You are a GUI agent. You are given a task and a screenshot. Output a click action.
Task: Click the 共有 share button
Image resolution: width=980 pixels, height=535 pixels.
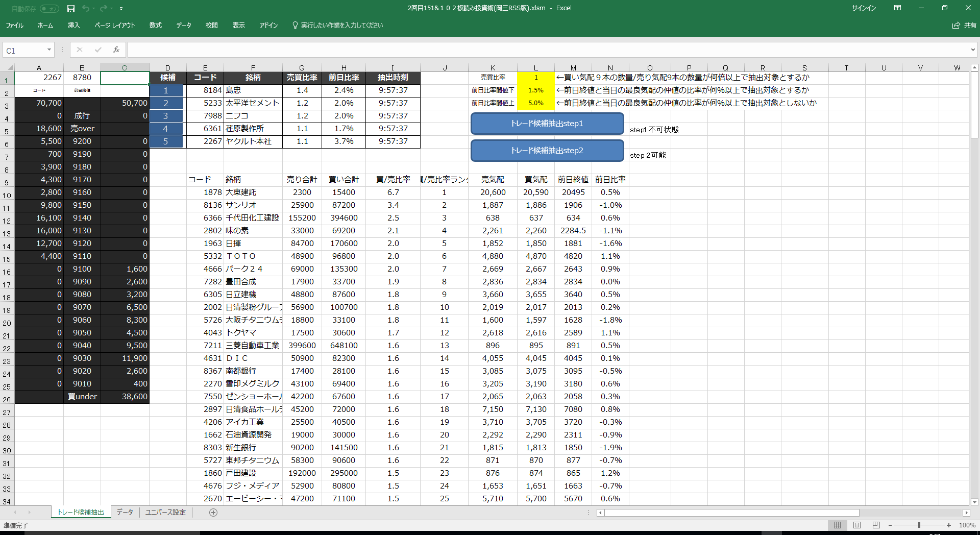(964, 26)
